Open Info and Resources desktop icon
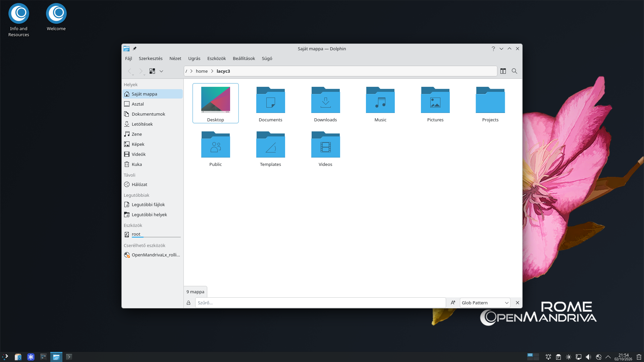Image resolution: width=644 pixels, height=362 pixels. coord(19,20)
